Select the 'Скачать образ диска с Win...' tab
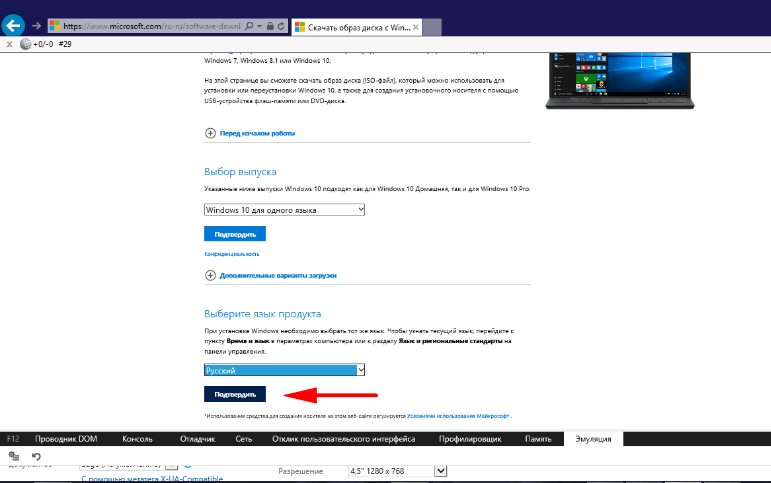This screenshot has height=483, width=771. pyautogui.click(x=356, y=28)
